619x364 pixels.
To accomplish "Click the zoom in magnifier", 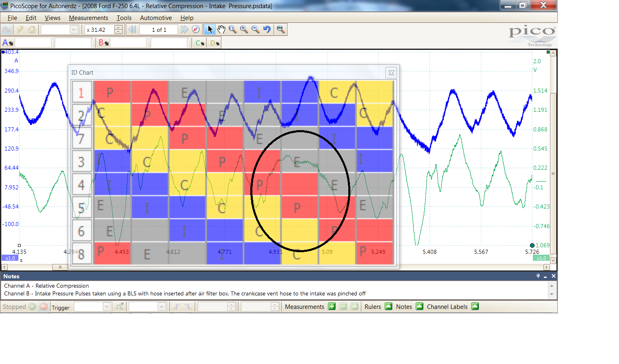I will point(244,29).
